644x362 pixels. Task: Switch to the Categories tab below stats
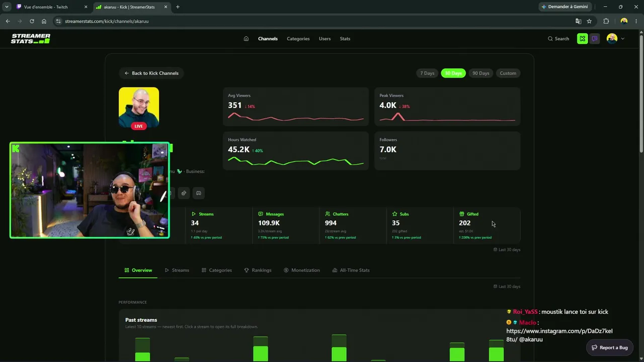(x=217, y=270)
